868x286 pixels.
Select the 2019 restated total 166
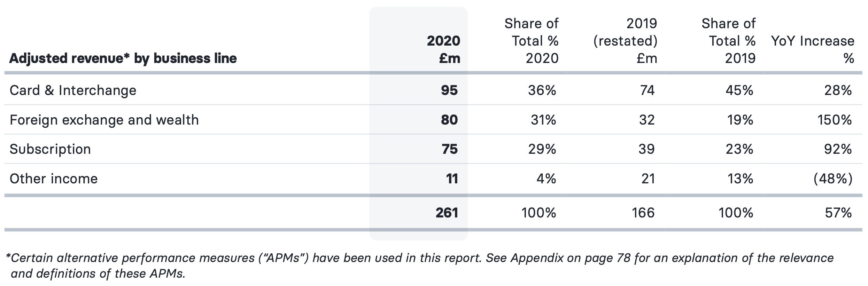tap(643, 213)
